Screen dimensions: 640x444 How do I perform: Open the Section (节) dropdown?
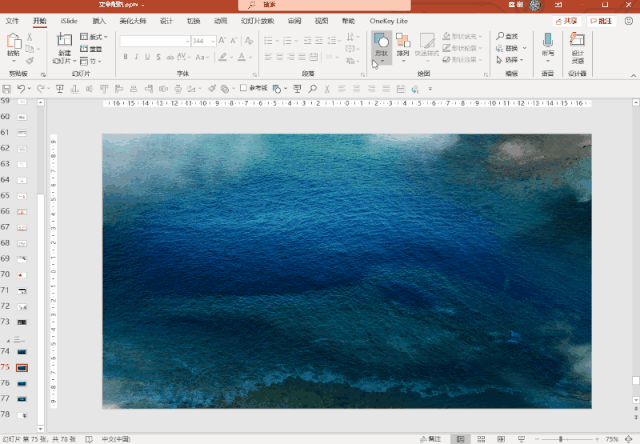[x=90, y=61]
